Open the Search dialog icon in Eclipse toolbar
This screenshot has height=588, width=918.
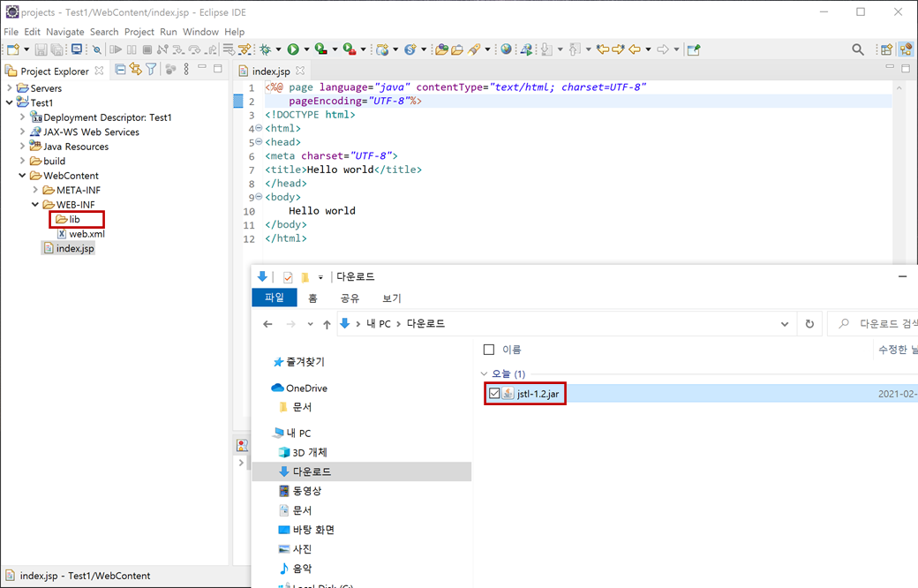(x=857, y=49)
